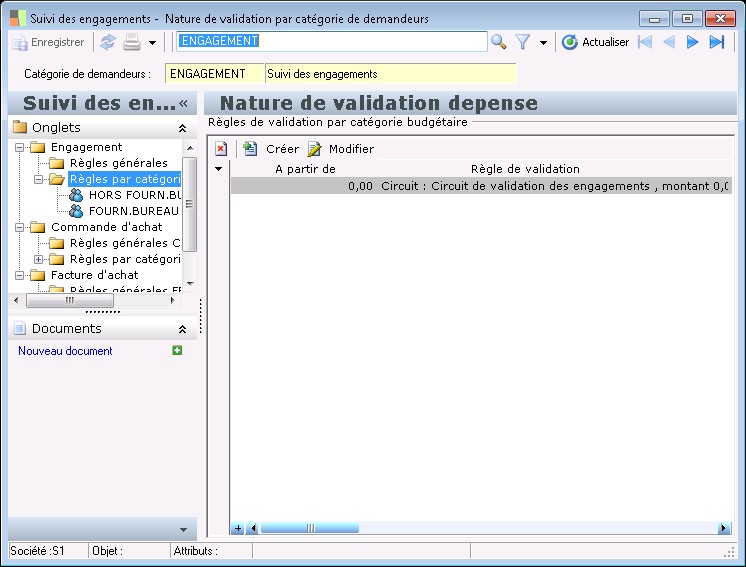
Task: Go to first record arrow
Action: coord(645,42)
